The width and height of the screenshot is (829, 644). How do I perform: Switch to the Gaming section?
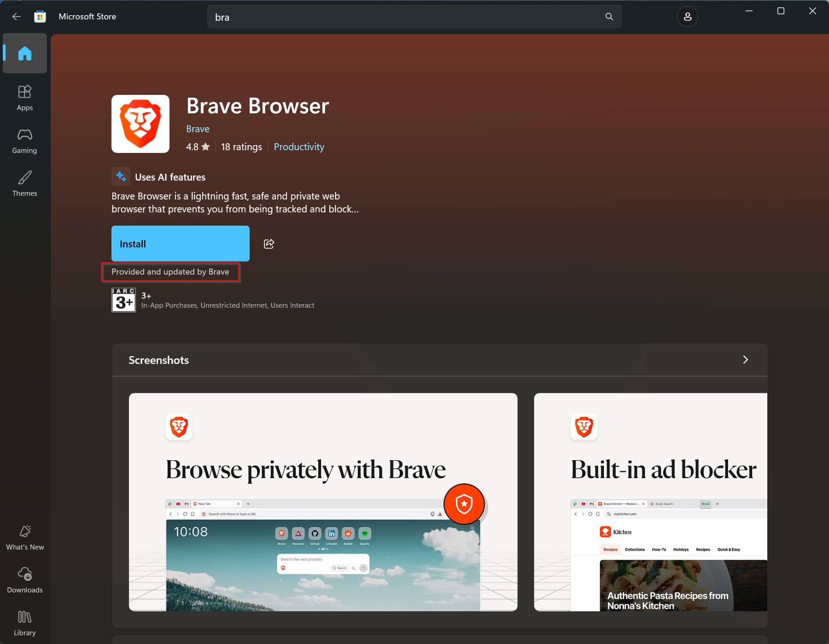point(25,141)
